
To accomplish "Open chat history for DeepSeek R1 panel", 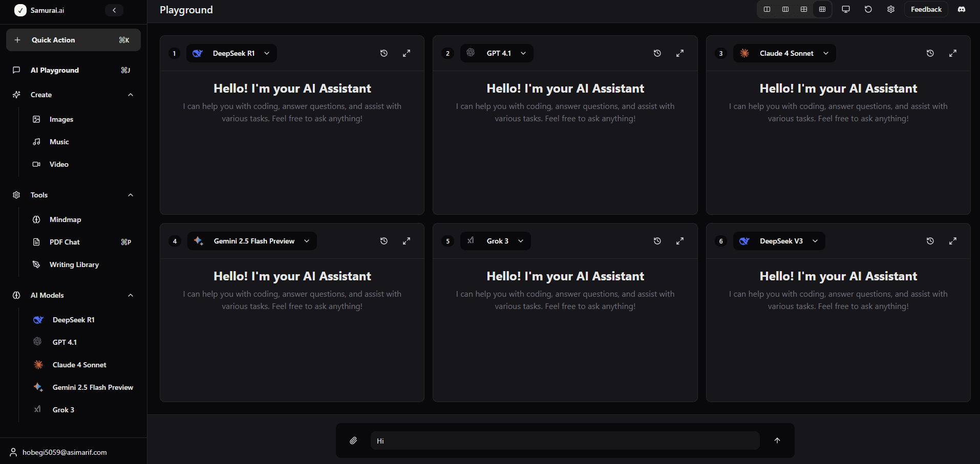I will (384, 53).
